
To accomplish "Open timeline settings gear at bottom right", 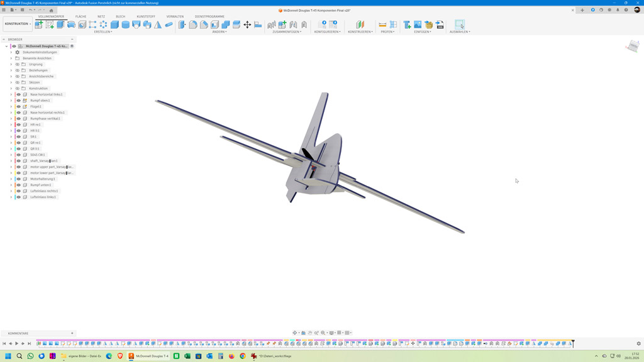I will click(x=638, y=344).
